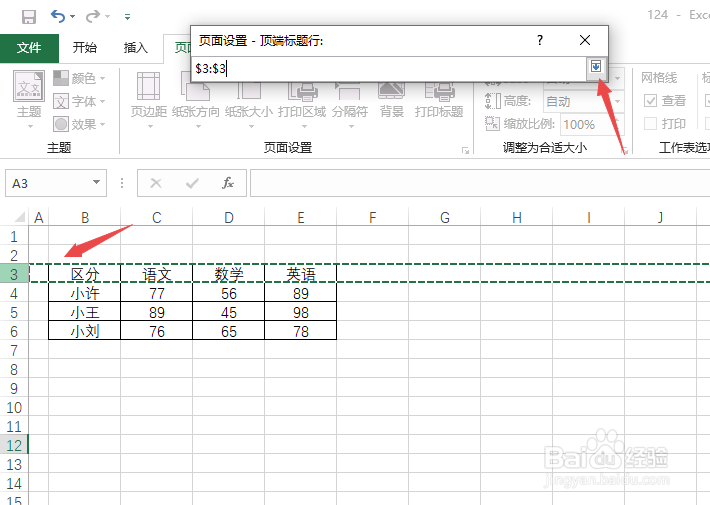
Task: Select column J header
Action: click(x=660, y=218)
